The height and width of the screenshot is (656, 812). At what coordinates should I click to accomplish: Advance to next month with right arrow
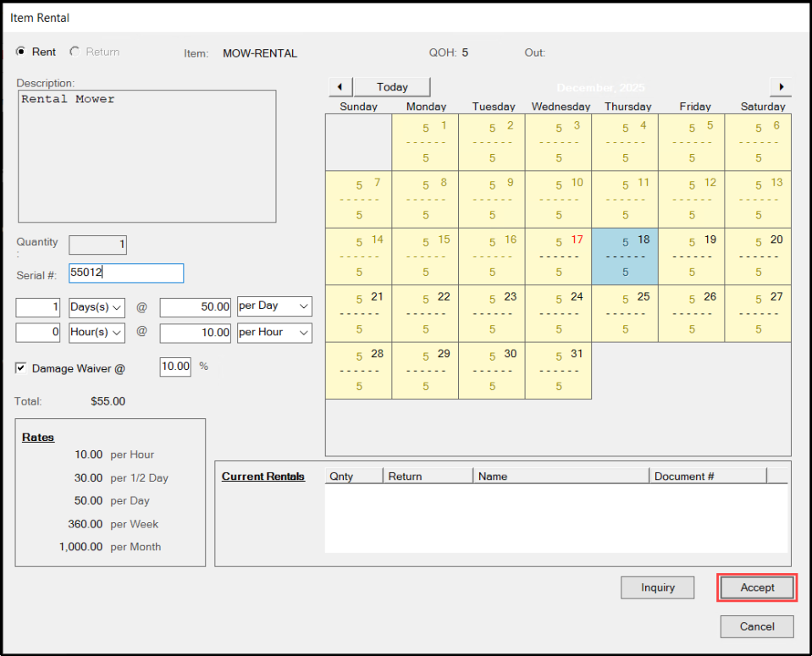781,87
